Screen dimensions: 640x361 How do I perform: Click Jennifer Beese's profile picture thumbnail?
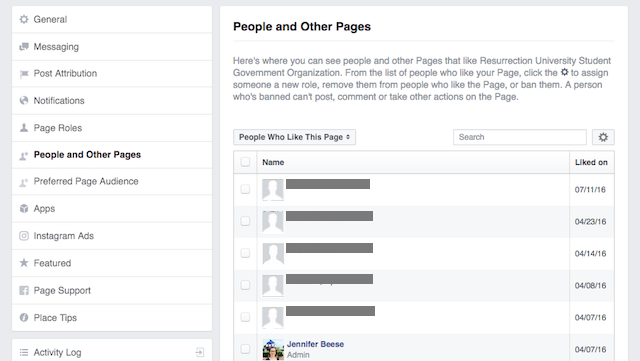[273, 349]
